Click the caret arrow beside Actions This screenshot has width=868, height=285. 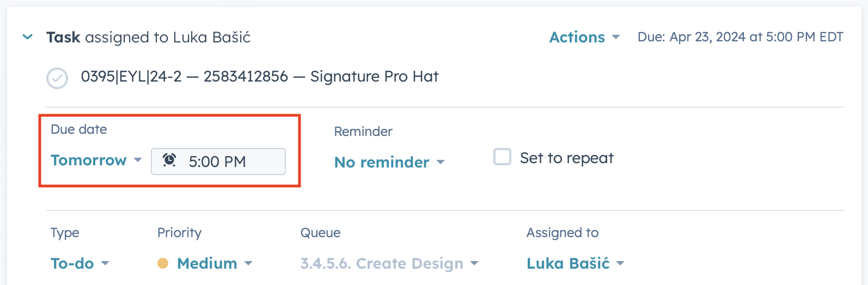click(616, 38)
